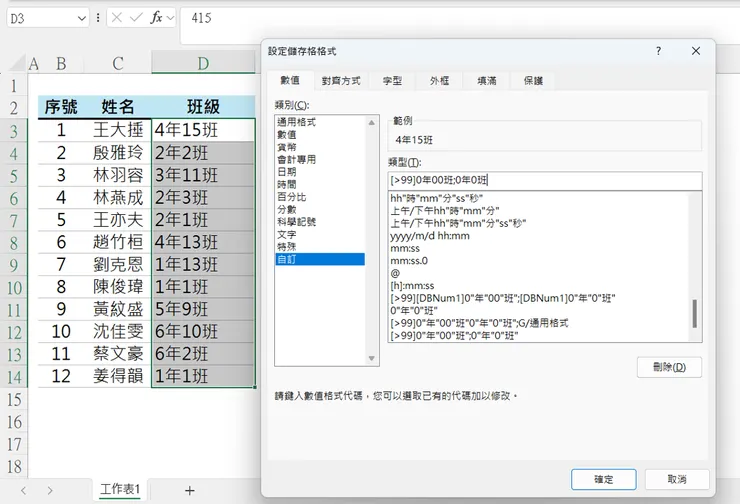Cancel the dialog with 取消
Image resolution: width=740 pixels, height=504 pixels.
point(677,479)
